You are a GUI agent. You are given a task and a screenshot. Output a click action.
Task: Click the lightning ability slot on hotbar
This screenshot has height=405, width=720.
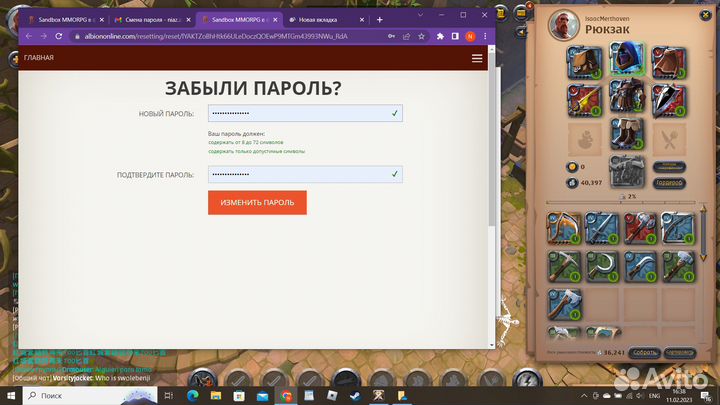coord(527,379)
